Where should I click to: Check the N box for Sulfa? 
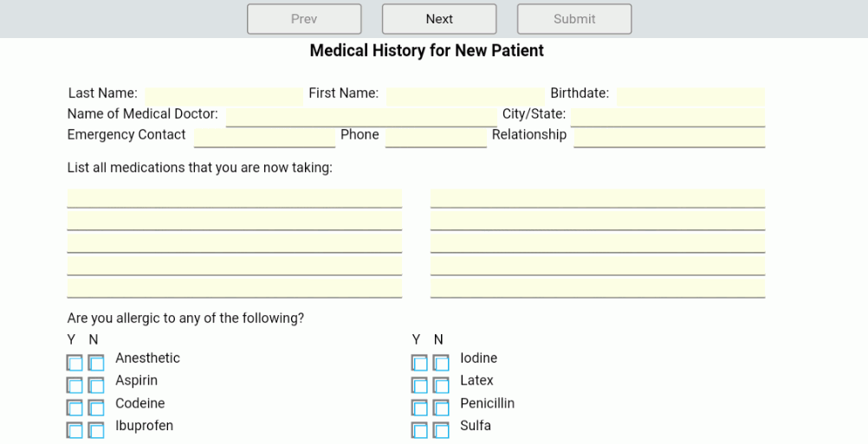point(441,430)
